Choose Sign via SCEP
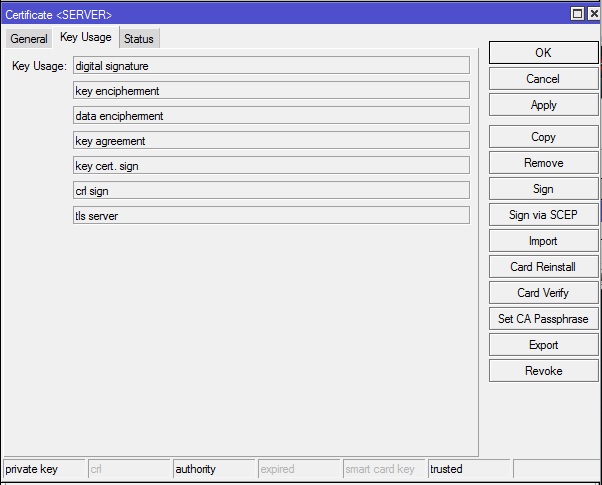 click(x=543, y=215)
